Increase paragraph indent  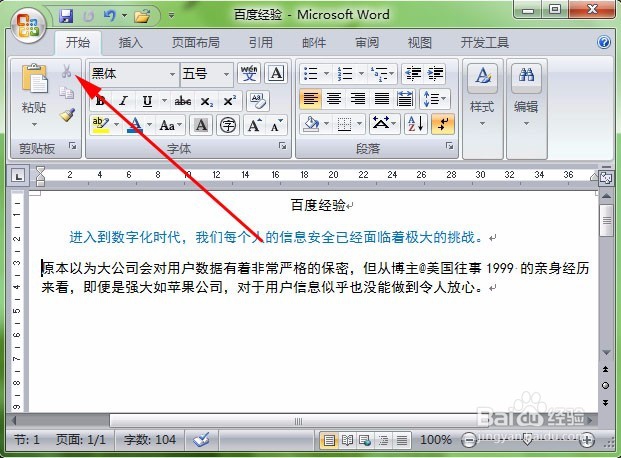pos(435,73)
